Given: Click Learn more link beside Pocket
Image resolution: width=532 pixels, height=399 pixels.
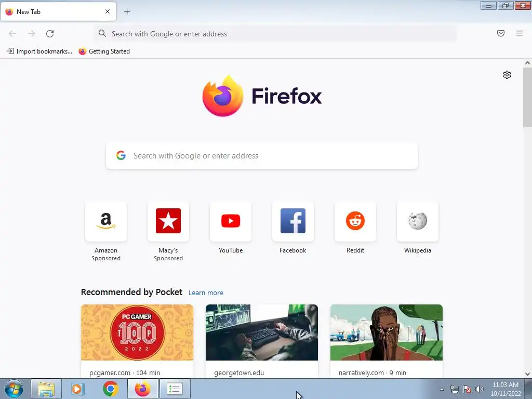Looking at the screenshot, I should point(206,293).
